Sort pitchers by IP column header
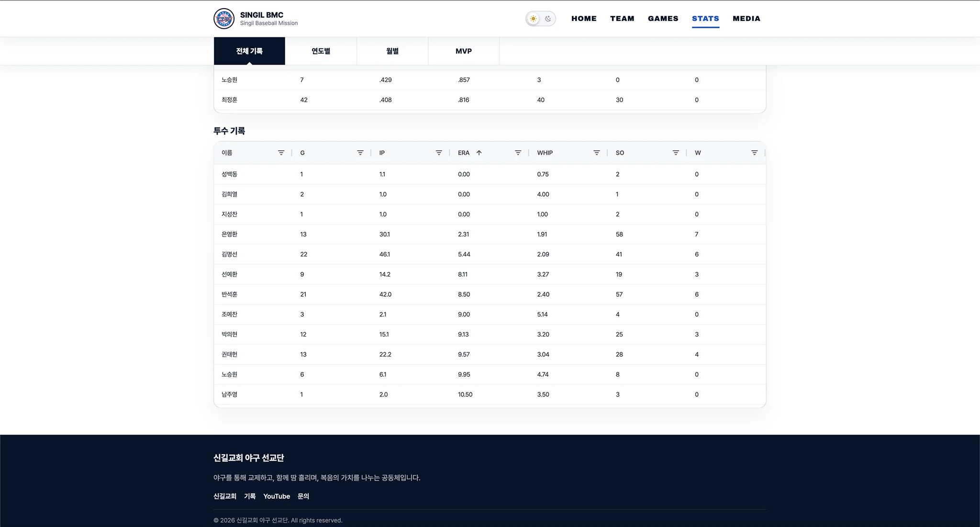This screenshot has width=980, height=527. 382,153
